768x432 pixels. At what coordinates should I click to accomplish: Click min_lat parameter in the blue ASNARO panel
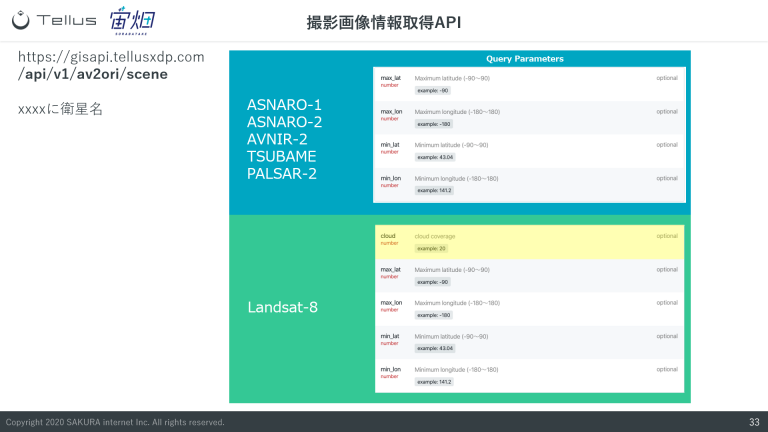[390, 145]
